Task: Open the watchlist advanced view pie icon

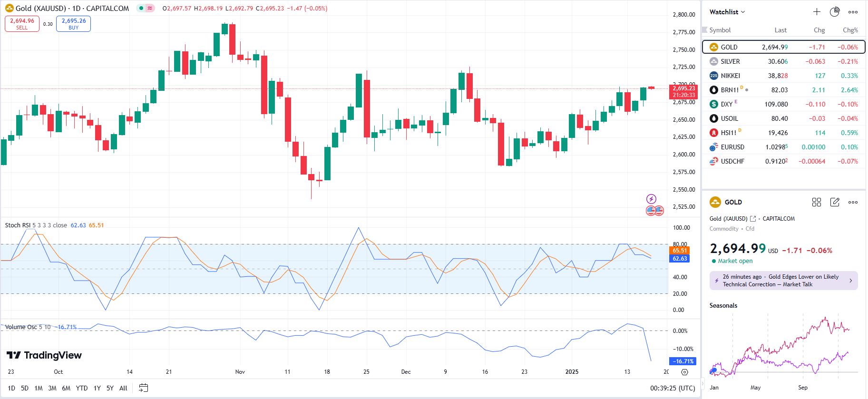Action: 835,12
